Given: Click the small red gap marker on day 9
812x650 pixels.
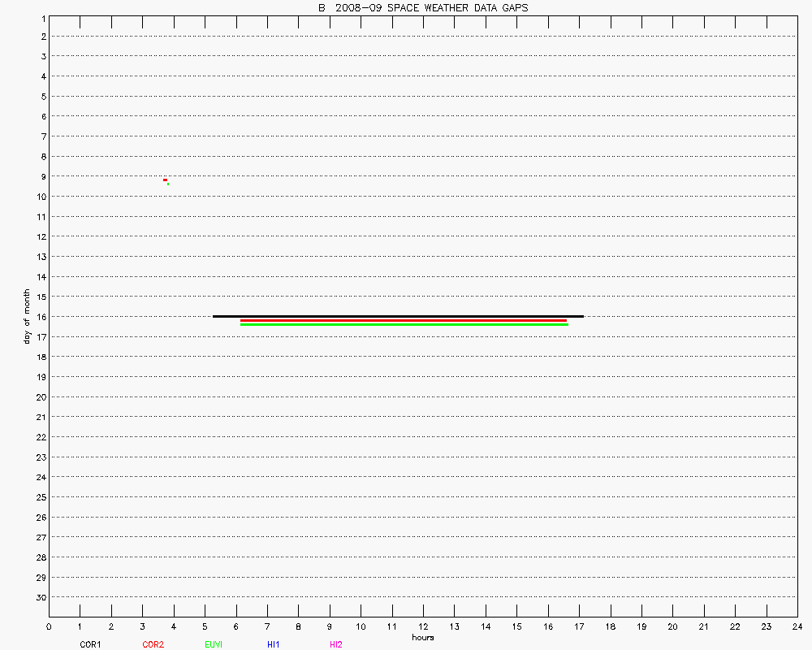Looking at the screenshot, I should click(x=165, y=180).
